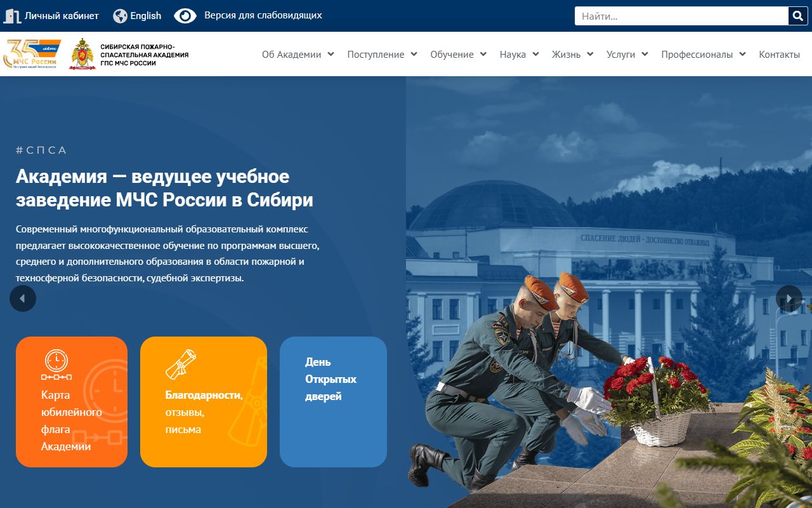Click the personal cabinet door icon
This screenshot has width=812, height=508.
[x=12, y=16]
